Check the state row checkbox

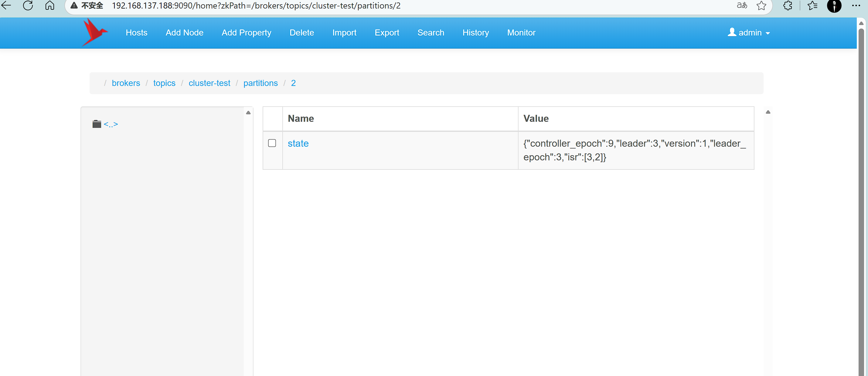272,143
